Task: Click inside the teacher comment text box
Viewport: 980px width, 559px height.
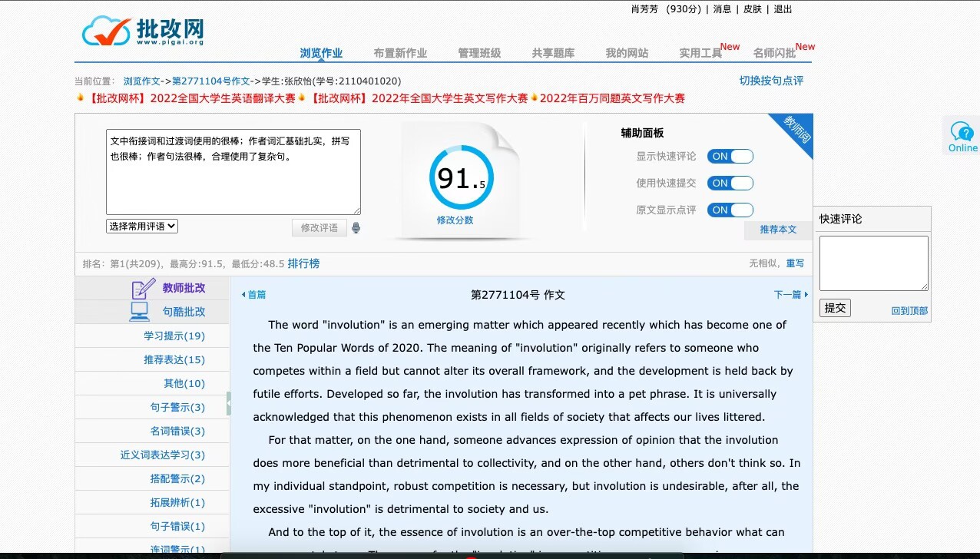Action: point(233,172)
